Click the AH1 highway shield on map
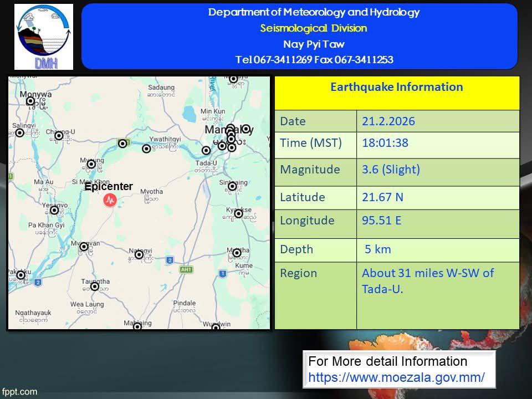 click(x=186, y=269)
